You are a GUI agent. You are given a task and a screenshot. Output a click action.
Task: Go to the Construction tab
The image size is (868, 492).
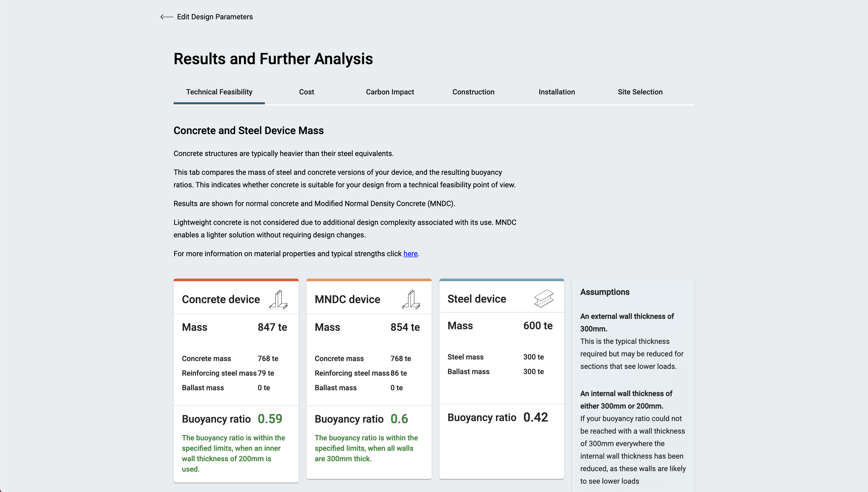pyautogui.click(x=473, y=92)
